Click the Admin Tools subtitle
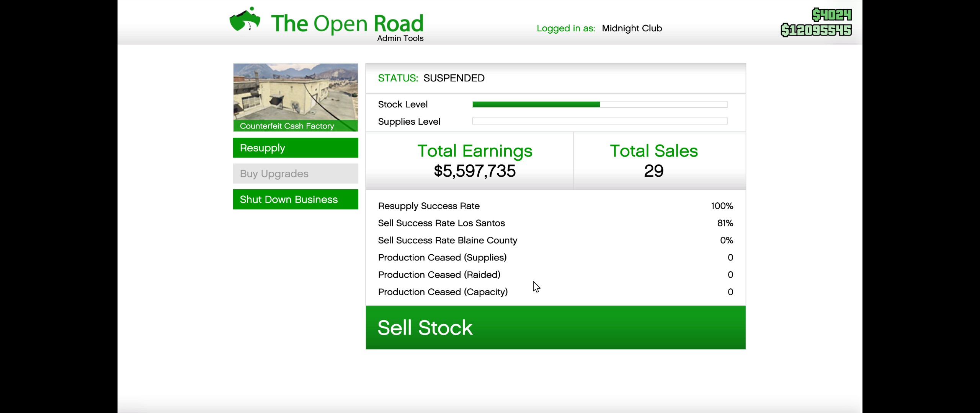 click(400, 38)
